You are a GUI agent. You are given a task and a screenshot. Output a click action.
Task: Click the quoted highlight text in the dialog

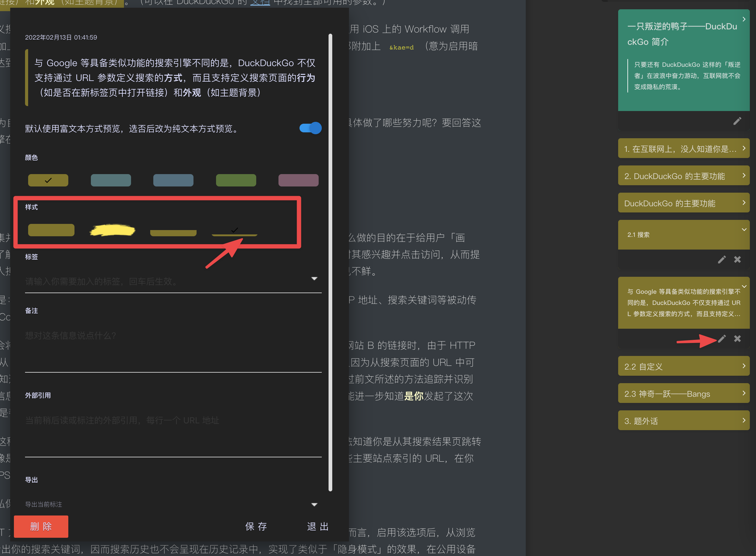tap(175, 78)
